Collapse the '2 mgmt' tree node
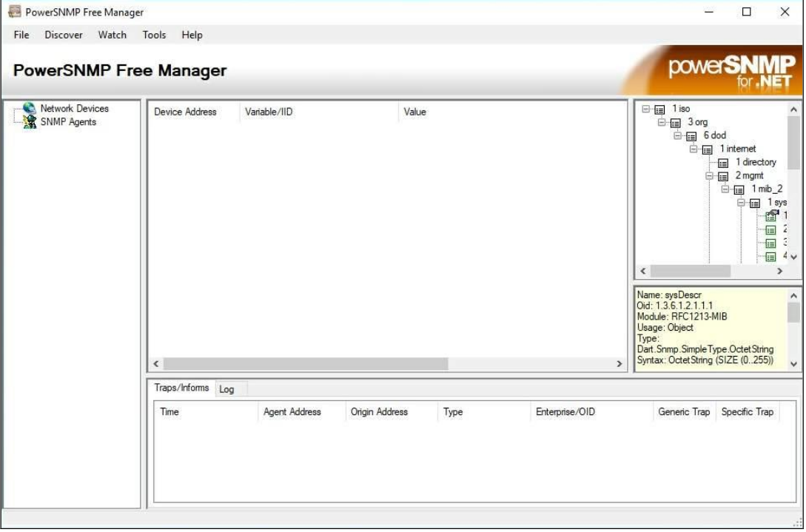This screenshot has height=532, width=806. (x=709, y=176)
